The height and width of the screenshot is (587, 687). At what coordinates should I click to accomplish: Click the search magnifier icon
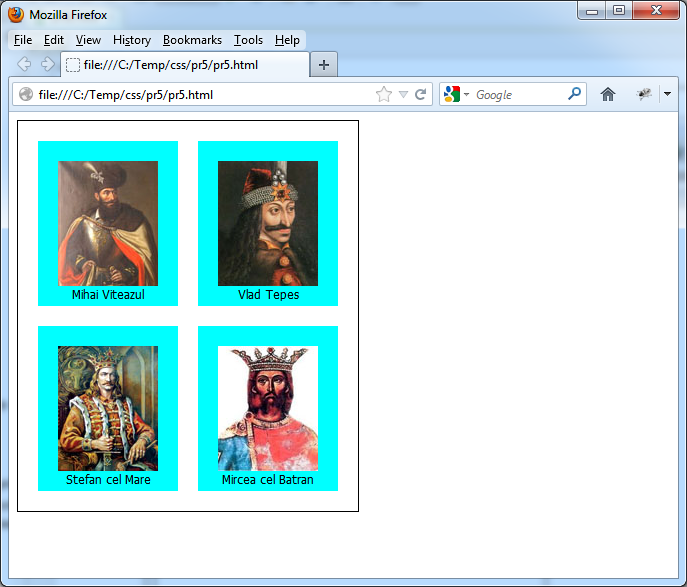574,93
